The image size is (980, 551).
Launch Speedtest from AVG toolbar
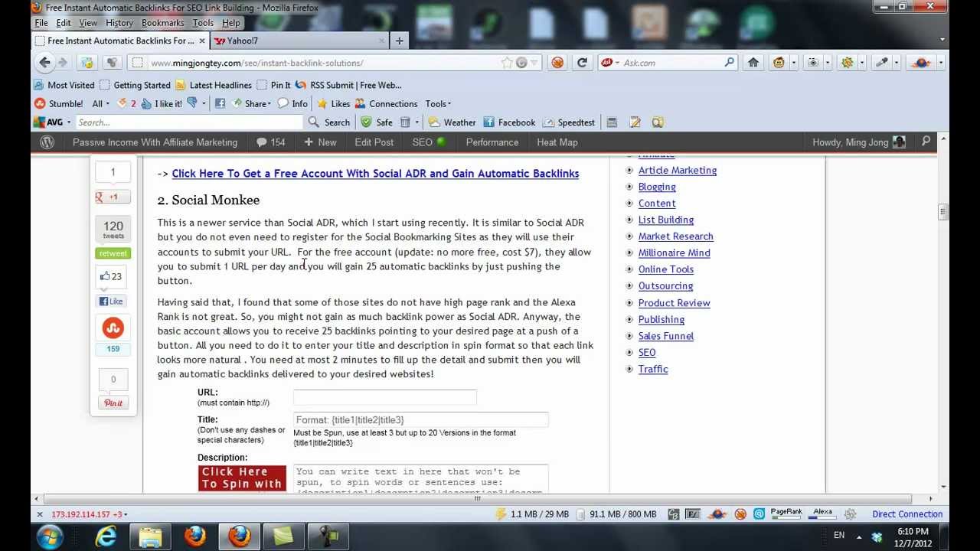(x=568, y=122)
